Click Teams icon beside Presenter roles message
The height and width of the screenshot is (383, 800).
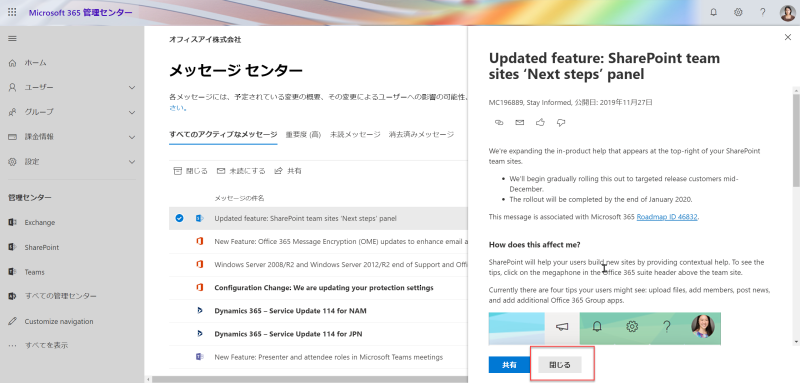click(199, 357)
